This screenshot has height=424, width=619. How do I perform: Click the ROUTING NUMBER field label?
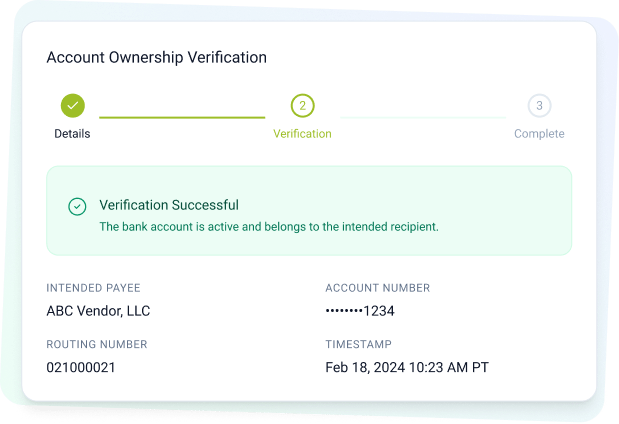(96, 344)
